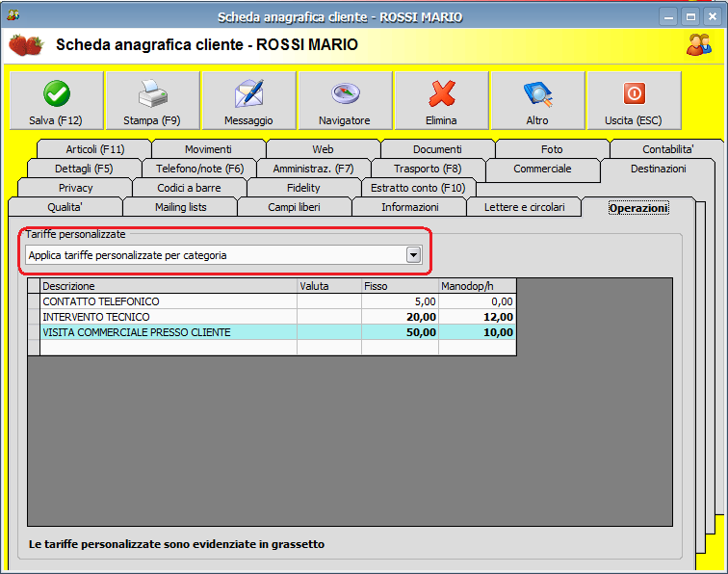Go to the Informazioni tab
The height and width of the screenshot is (574, 728).
(410, 207)
